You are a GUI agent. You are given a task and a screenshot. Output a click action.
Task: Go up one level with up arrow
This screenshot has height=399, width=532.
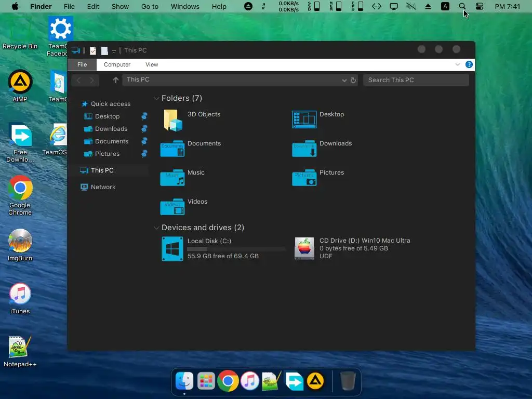(x=116, y=79)
